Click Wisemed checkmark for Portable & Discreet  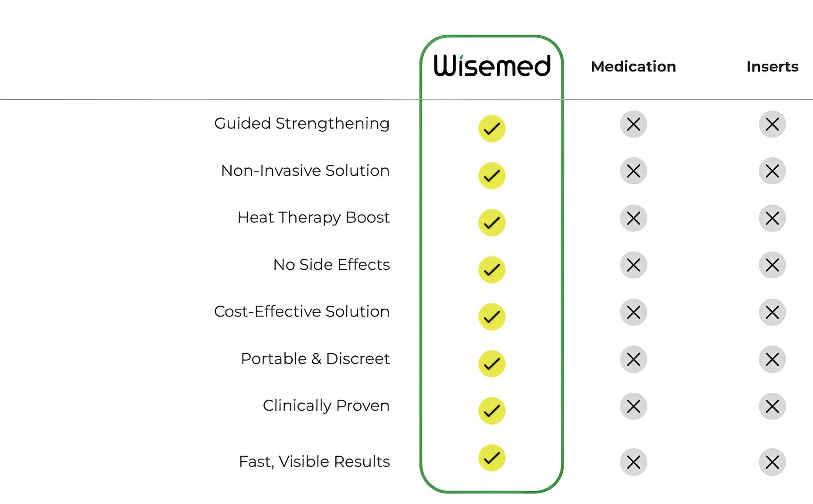point(492,364)
